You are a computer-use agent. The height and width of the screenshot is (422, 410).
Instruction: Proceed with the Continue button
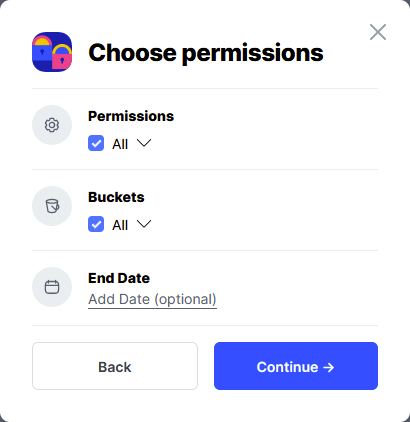coord(296,366)
